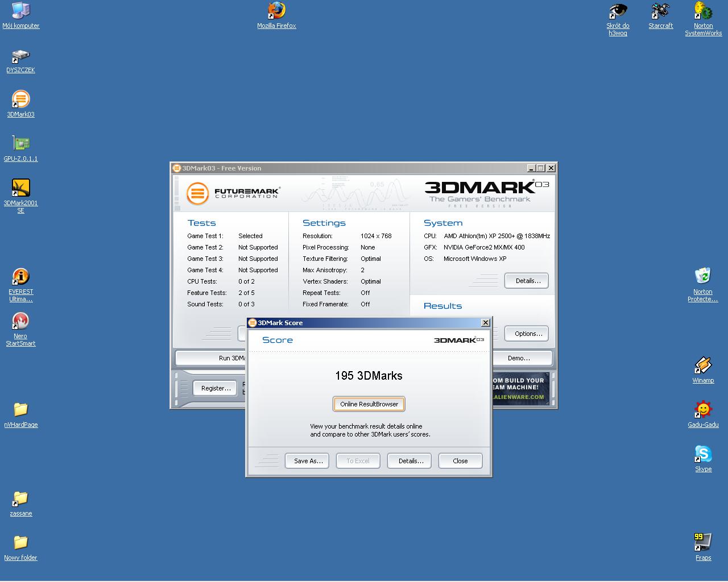
Task: Launch Winamp from the desktop
Action: (703, 370)
